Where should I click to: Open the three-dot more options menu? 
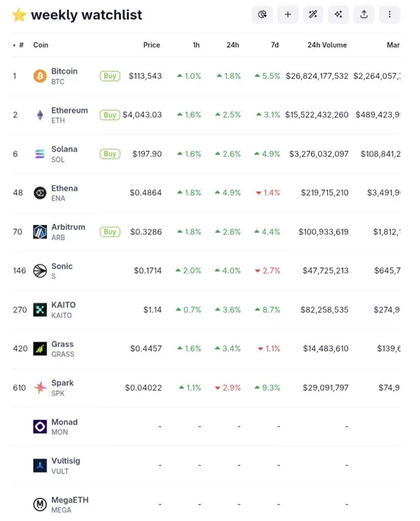pos(389,15)
